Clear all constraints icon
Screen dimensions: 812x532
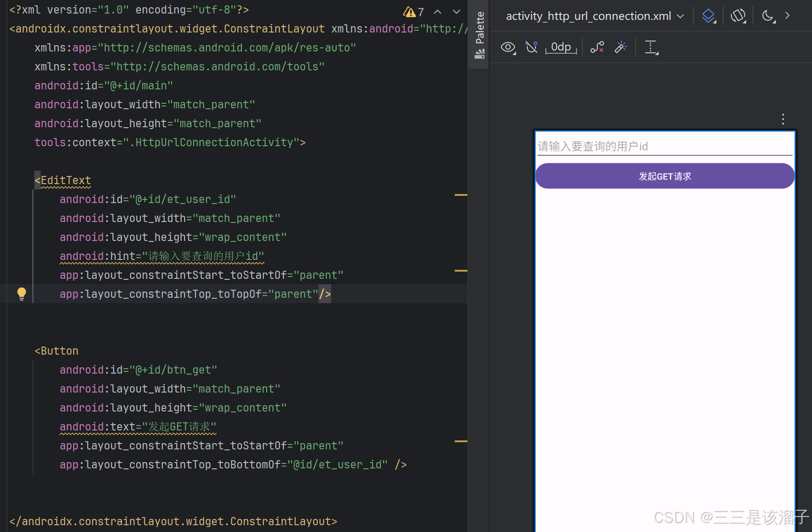(x=597, y=47)
